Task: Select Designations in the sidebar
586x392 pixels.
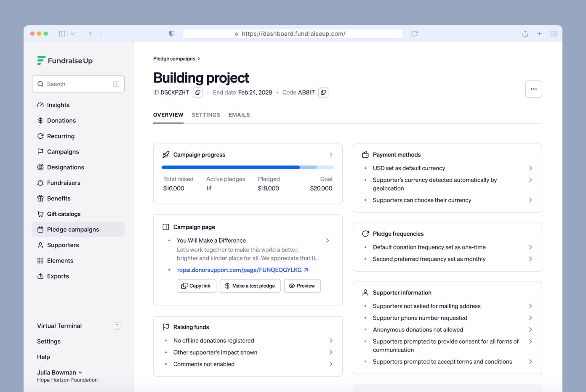Action: [x=78, y=167]
